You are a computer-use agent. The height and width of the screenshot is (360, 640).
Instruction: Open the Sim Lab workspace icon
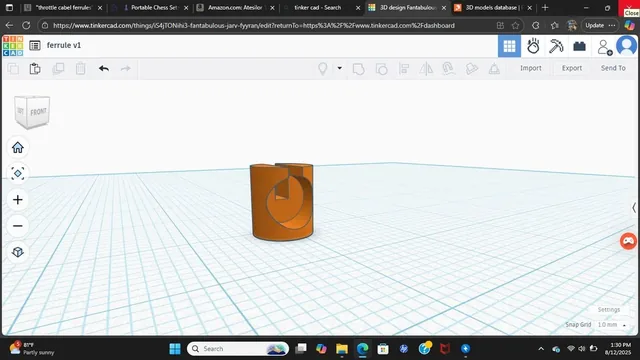coord(533,46)
